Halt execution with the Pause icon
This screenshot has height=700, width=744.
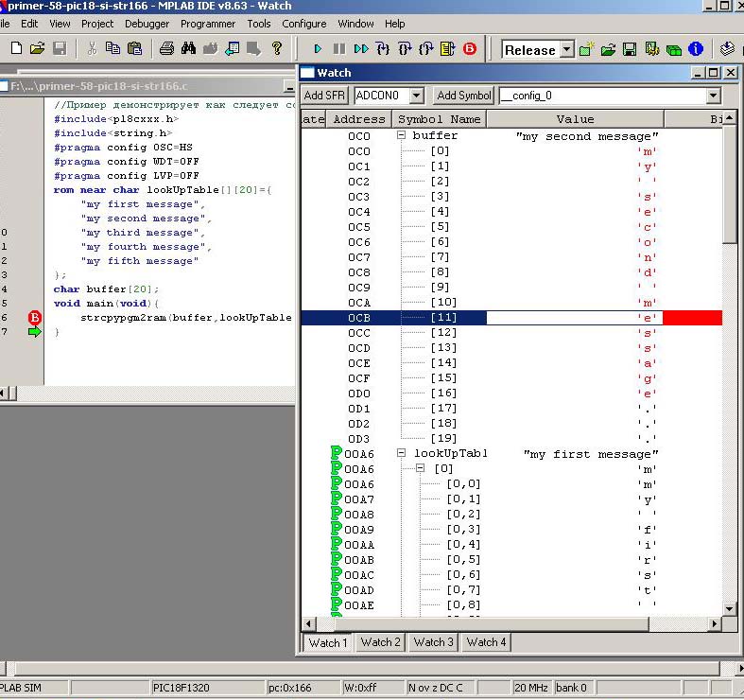339,48
